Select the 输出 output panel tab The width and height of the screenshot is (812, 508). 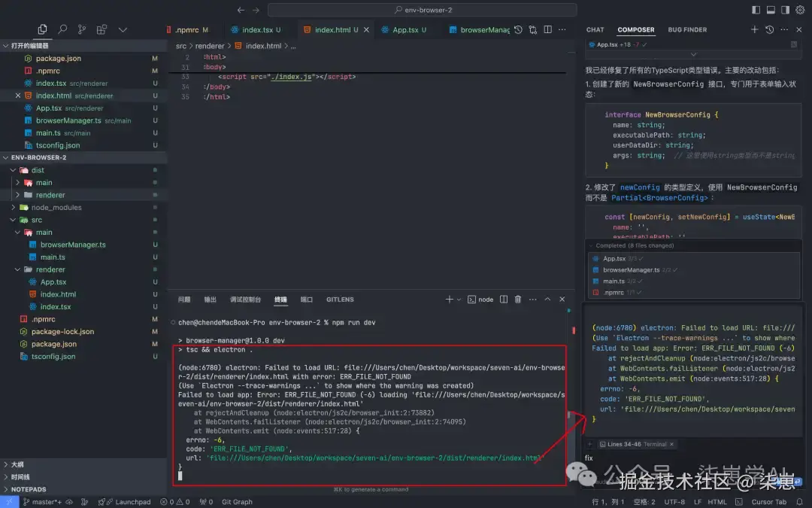click(211, 300)
